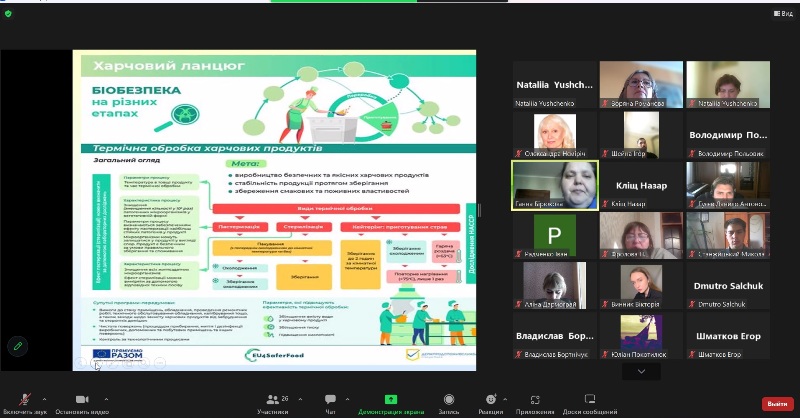Unmute the microphone via Включить звук
Viewport: 800px width, 418px height.
24,403
